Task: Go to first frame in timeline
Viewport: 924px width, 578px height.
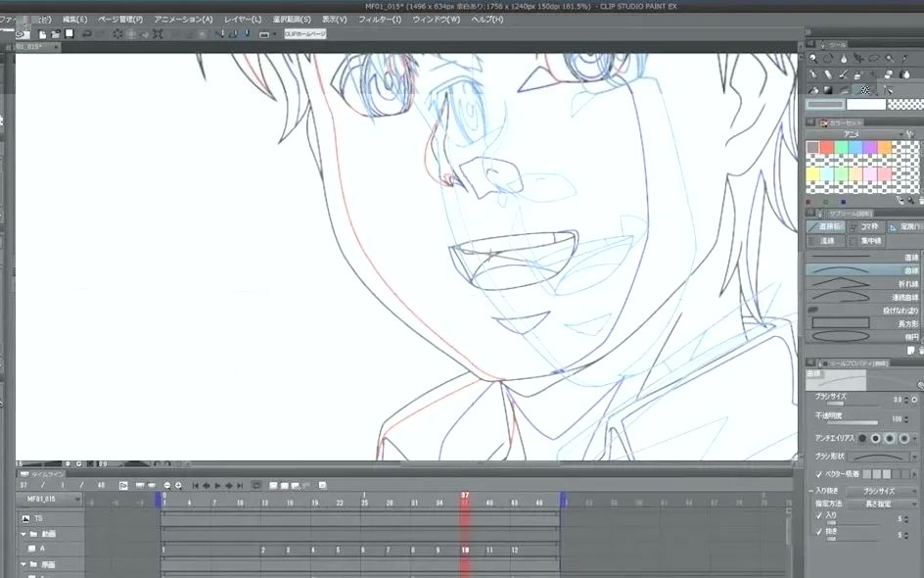Action: point(196,485)
